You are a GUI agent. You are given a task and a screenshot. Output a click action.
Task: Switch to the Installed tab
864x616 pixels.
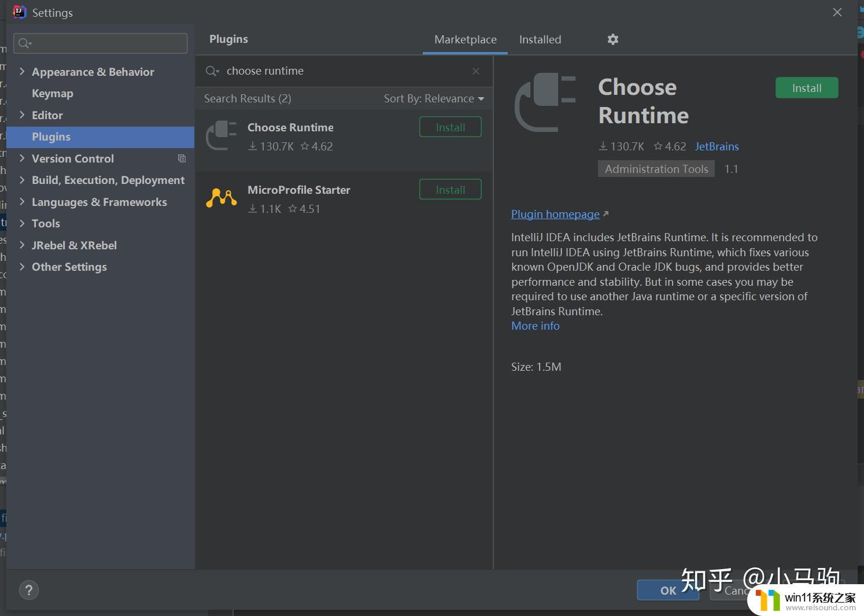pos(540,39)
